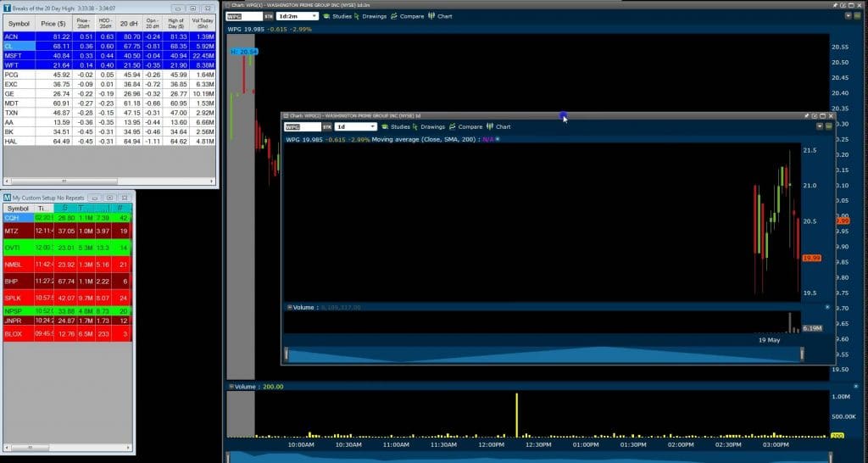Select the NPSP row in My Custom Setup
Viewport: 868px width, 463px height.
pyautogui.click(x=68, y=311)
